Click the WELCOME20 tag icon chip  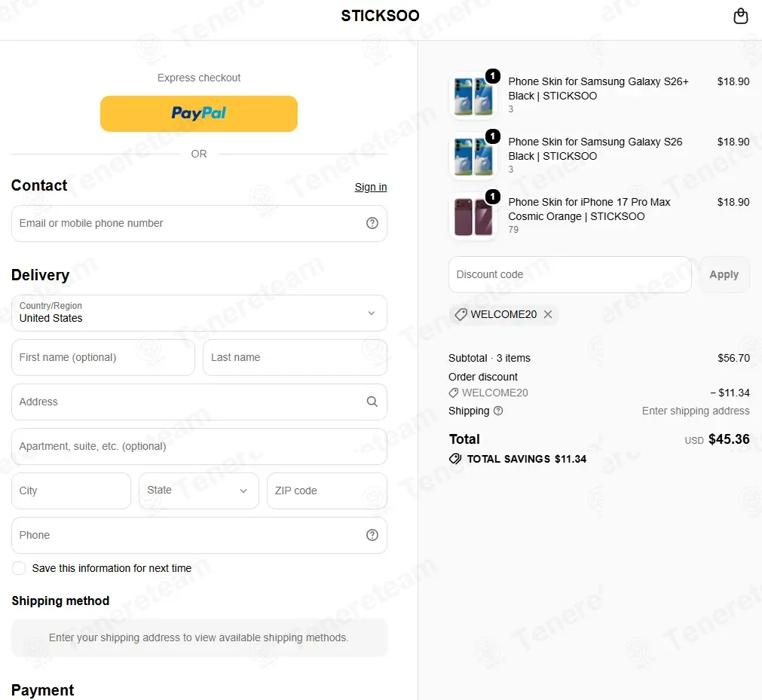click(503, 314)
